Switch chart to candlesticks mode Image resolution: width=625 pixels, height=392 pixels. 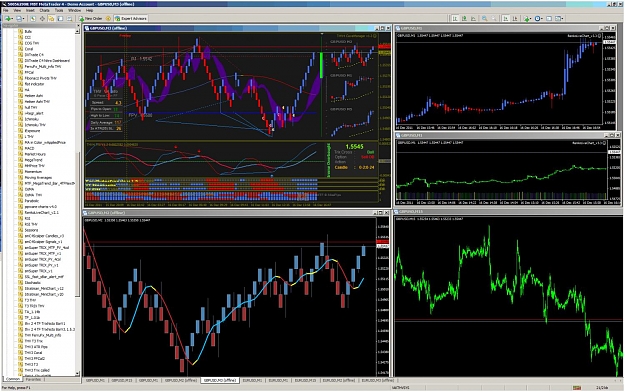[x=464, y=18]
